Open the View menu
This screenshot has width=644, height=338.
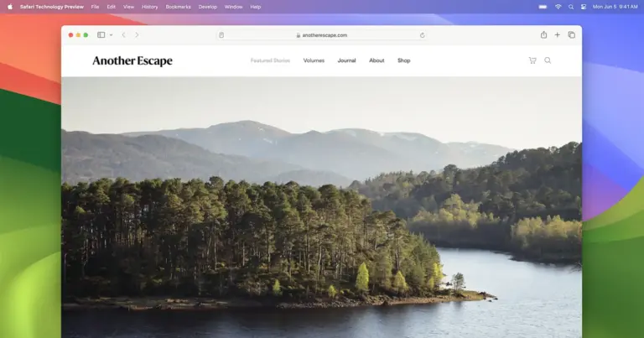(128, 7)
